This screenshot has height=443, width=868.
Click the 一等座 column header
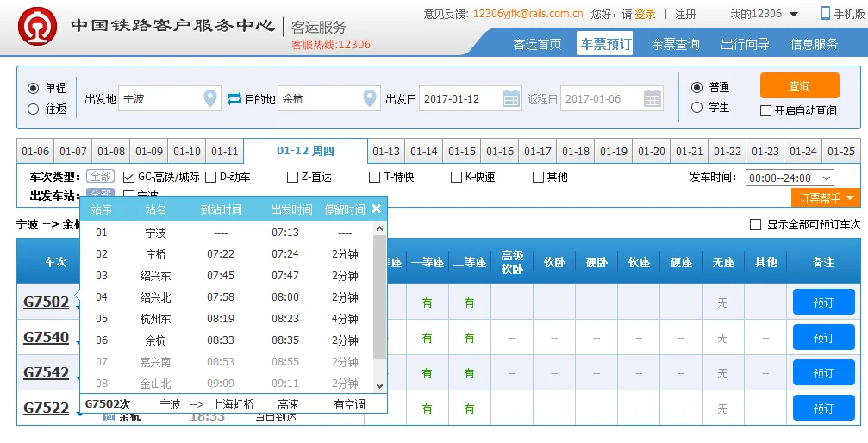(x=428, y=263)
